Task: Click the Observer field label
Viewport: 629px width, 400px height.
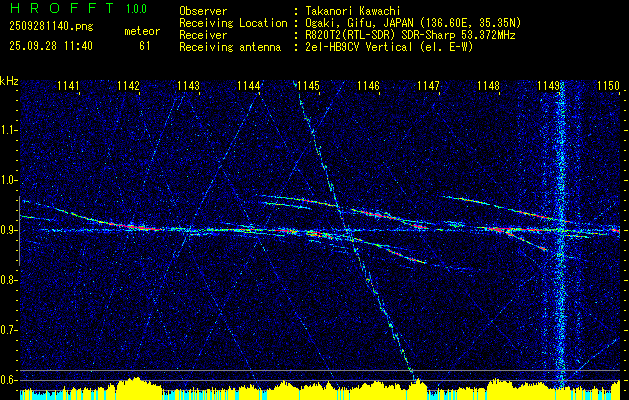Action: pos(203,11)
